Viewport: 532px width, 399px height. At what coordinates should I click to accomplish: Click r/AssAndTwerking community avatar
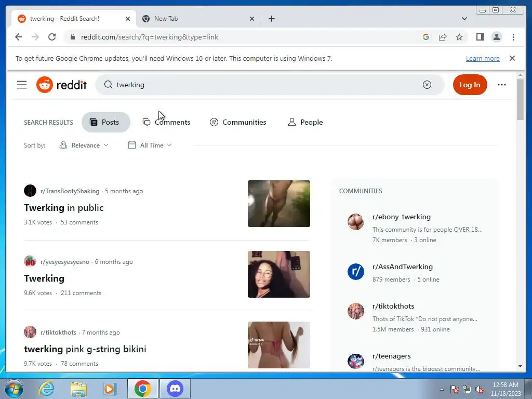(355, 272)
